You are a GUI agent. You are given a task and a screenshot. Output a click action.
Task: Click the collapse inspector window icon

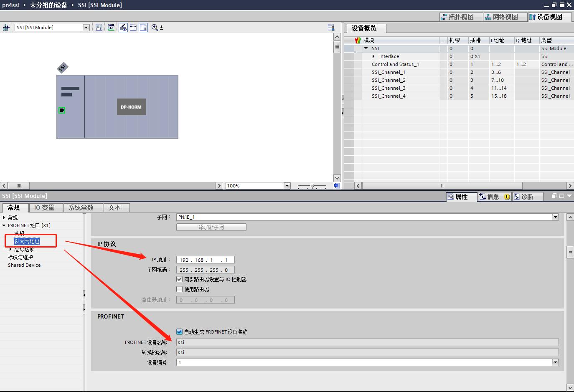click(569, 196)
